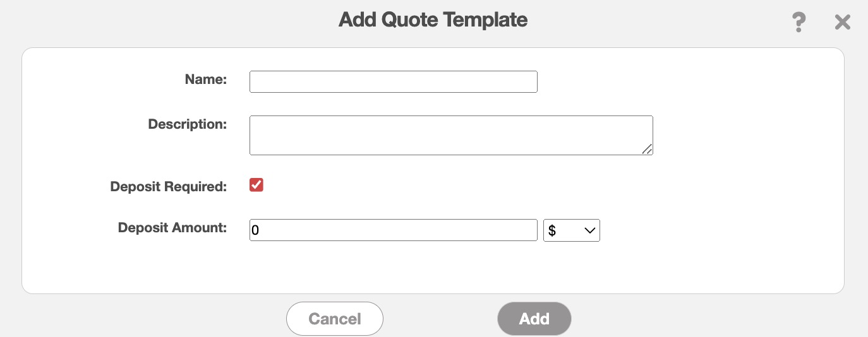Click the "Description:" label
Image resolution: width=868 pixels, height=337 pixels.
pyautogui.click(x=187, y=124)
